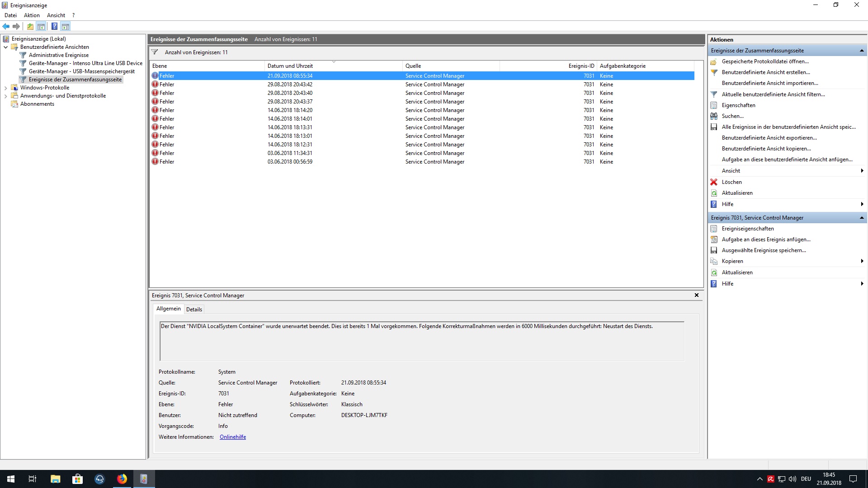Click Ausgewählte Ereignisse speichern disk icon

tap(714, 250)
